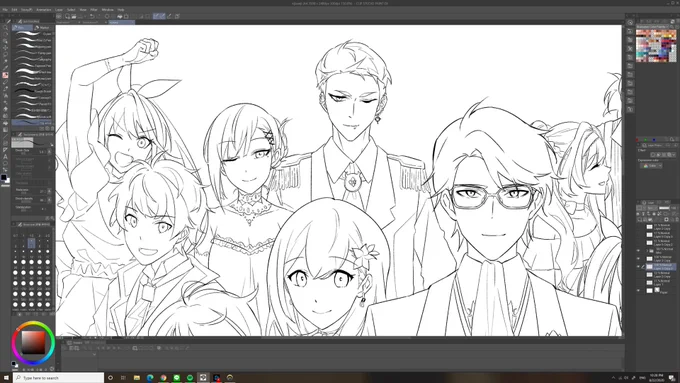
Task: Click the Windows Start button
Action: pos(6,377)
